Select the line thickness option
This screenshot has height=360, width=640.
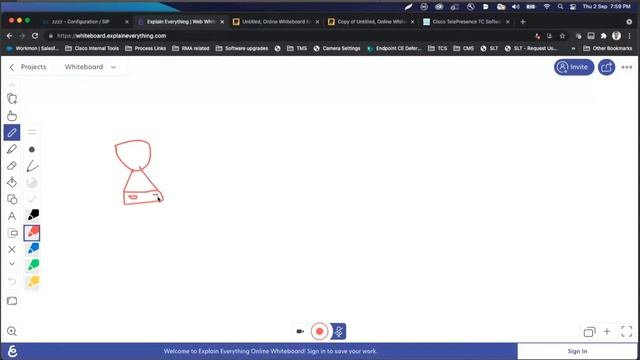32,132
